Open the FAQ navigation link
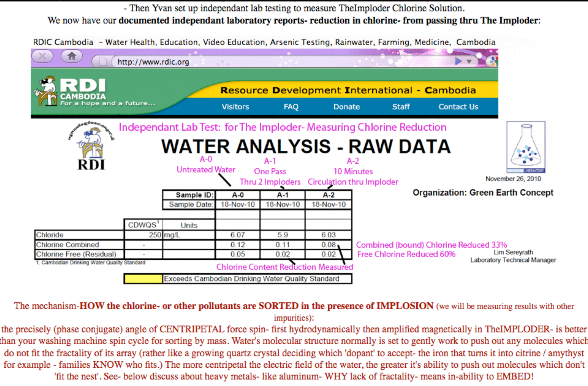 click(291, 107)
